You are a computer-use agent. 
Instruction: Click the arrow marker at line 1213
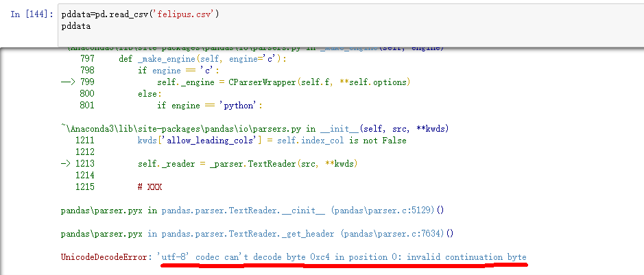[67, 164]
